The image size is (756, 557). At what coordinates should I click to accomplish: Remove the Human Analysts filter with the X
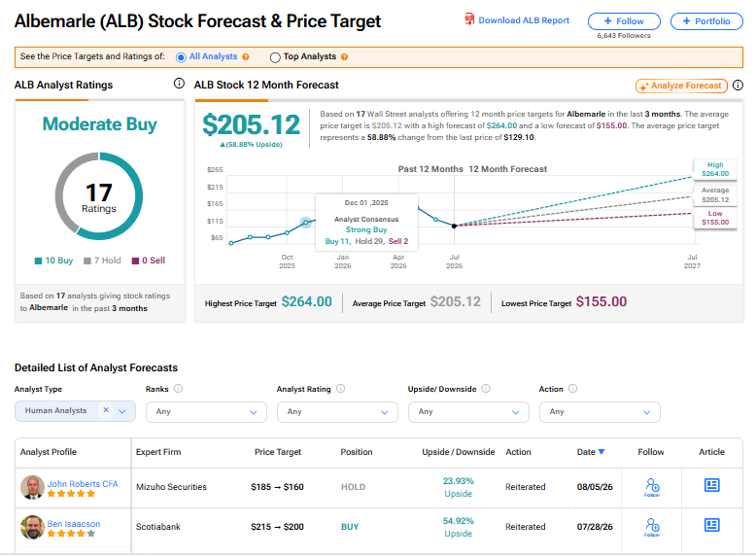point(106,410)
